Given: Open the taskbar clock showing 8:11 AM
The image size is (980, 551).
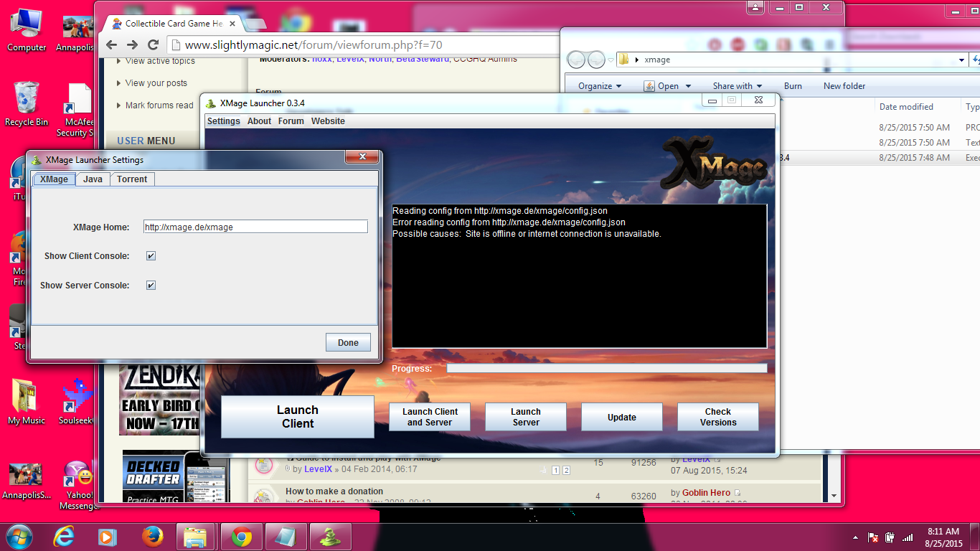Looking at the screenshot, I should pos(943,537).
